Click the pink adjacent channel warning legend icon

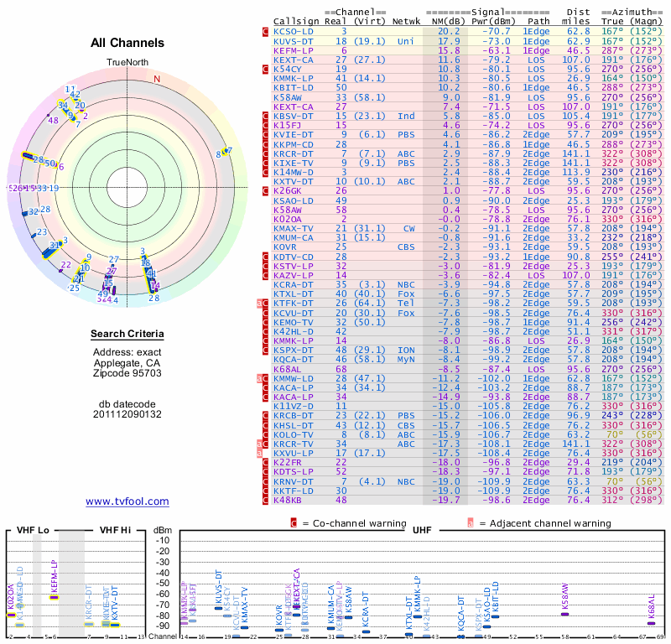point(471,524)
